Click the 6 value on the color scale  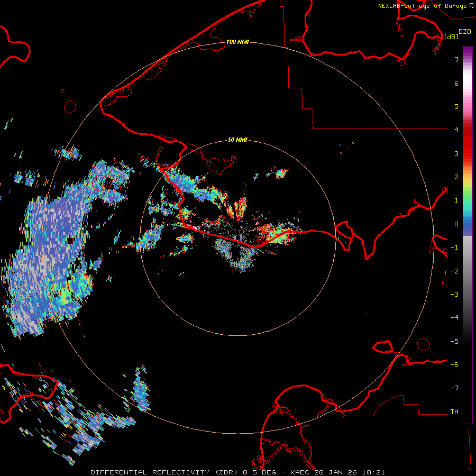pyautogui.click(x=456, y=83)
